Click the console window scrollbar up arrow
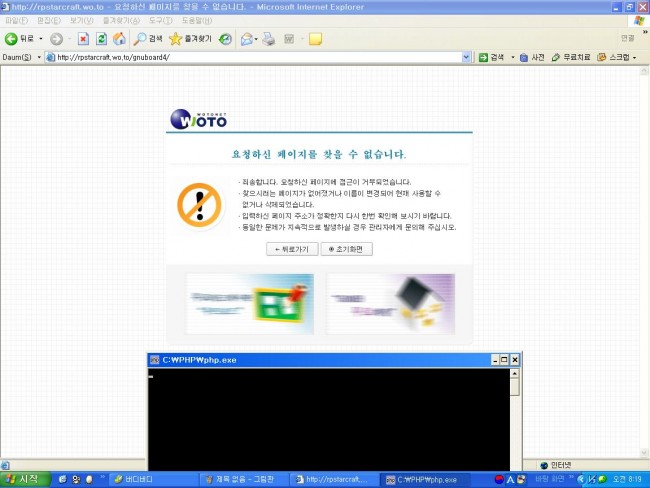The width and height of the screenshot is (650, 488). point(514,373)
